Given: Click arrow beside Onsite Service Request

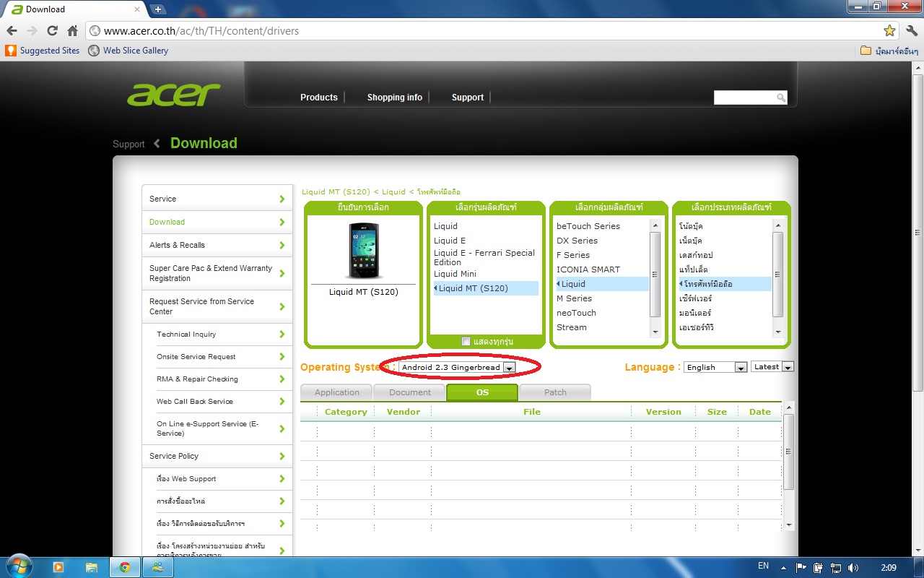Looking at the screenshot, I should point(282,357).
